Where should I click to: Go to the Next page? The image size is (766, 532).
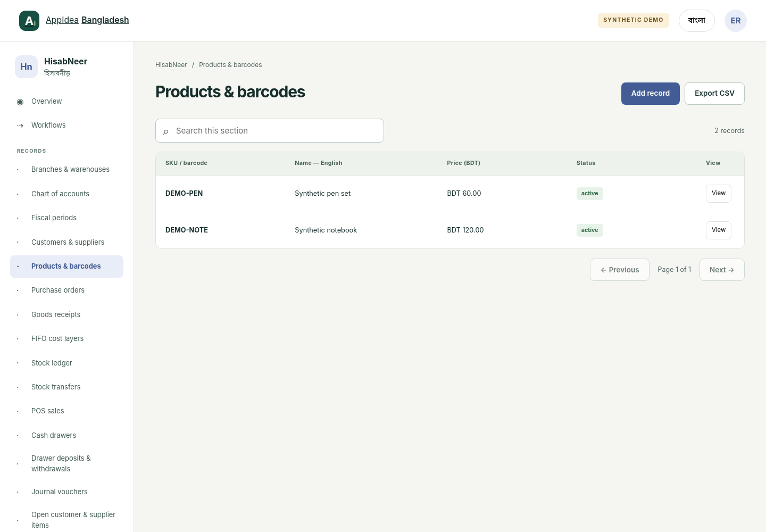click(x=722, y=270)
